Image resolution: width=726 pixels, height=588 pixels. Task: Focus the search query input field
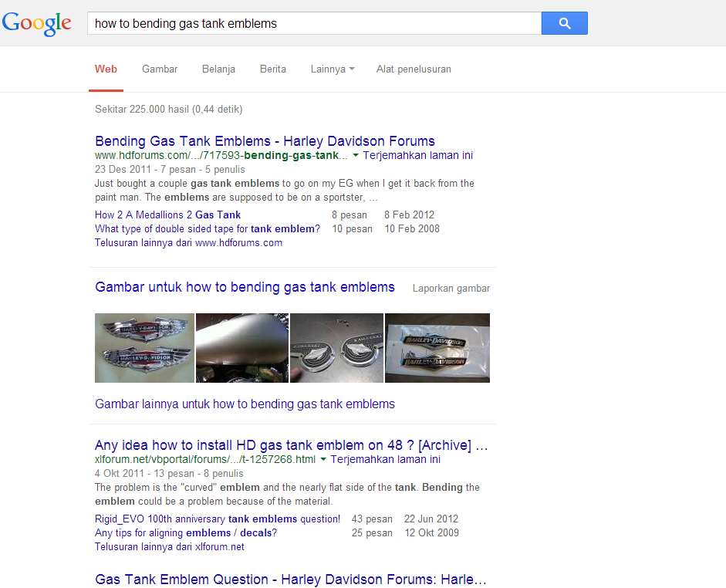pyautogui.click(x=314, y=23)
